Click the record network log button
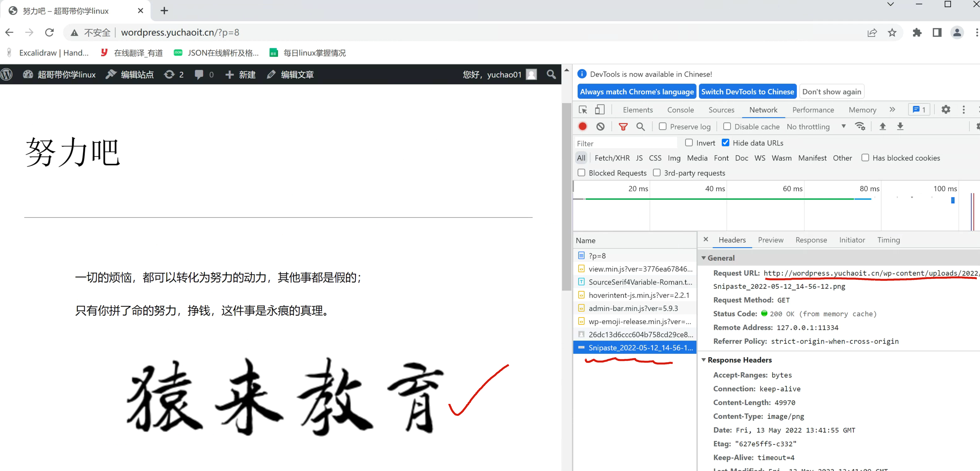Image resolution: width=980 pixels, height=471 pixels. (582, 126)
